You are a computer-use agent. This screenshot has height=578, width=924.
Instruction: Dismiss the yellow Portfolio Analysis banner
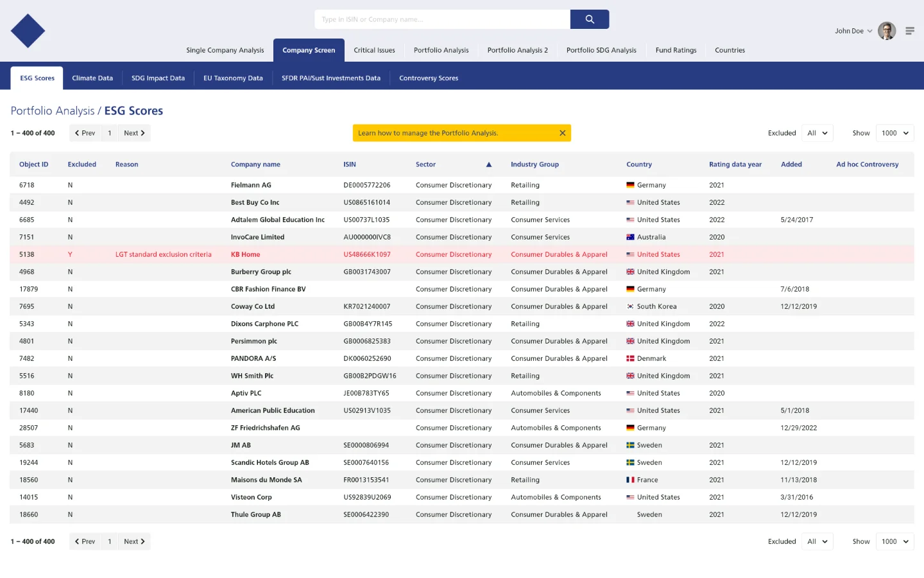coord(563,133)
